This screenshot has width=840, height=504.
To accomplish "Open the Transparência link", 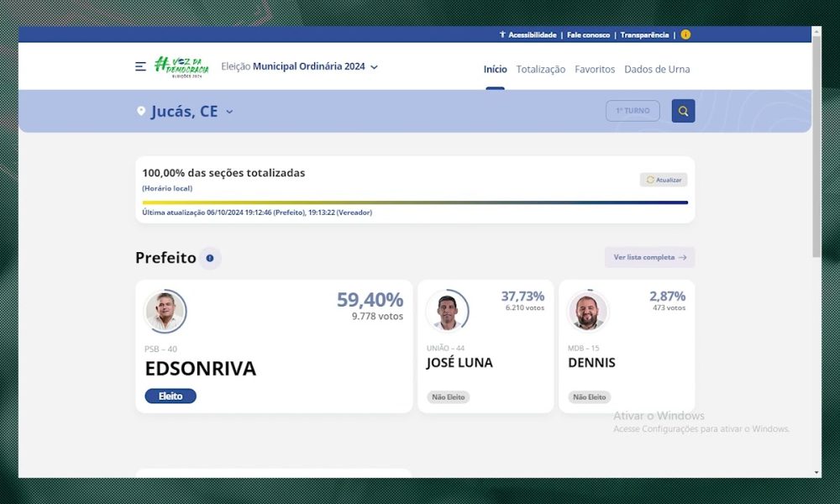I will point(645,34).
